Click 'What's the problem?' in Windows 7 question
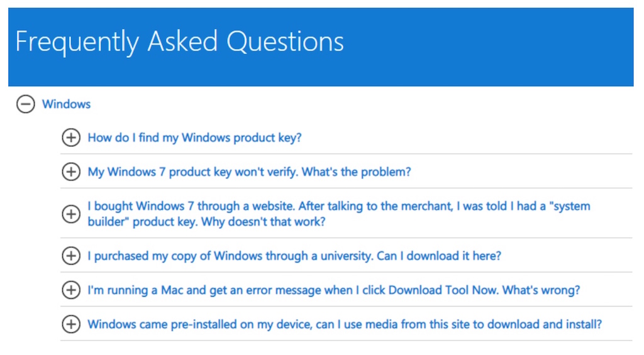Image resolution: width=644 pixels, height=355 pixels. pos(357,172)
